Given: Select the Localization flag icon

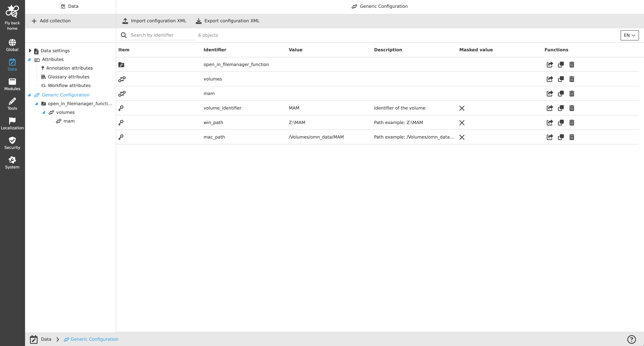Looking at the screenshot, I should click(x=12, y=121).
